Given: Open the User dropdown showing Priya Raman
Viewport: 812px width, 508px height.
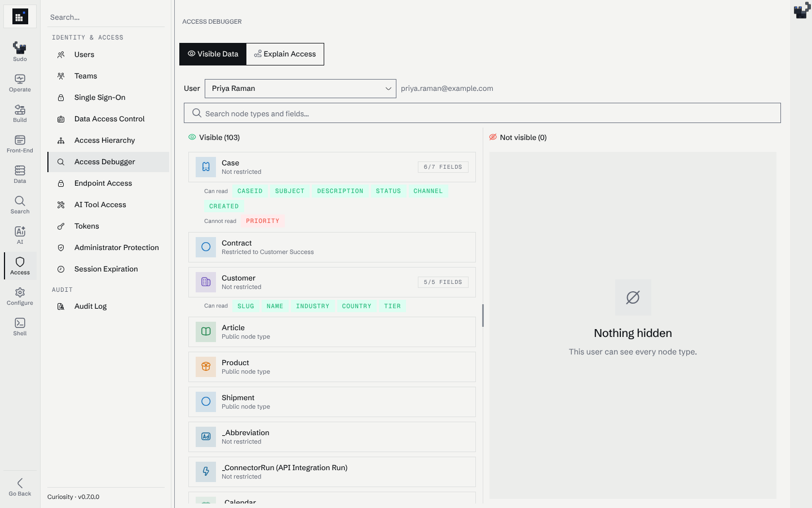Looking at the screenshot, I should pyautogui.click(x=301, y=89).
